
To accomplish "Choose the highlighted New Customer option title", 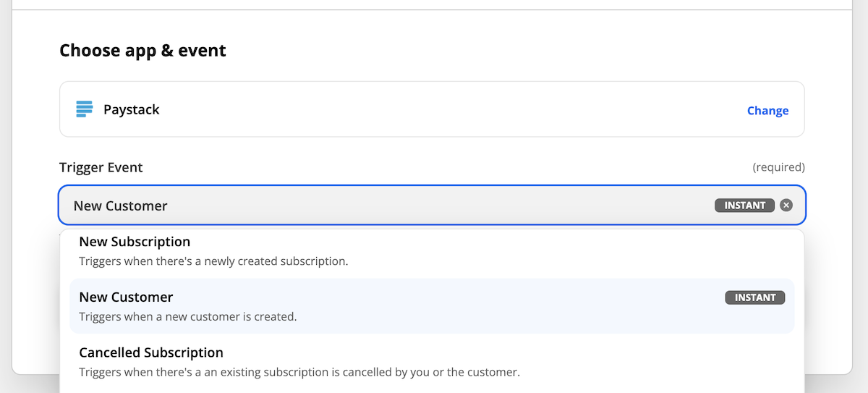I will [126, 297].
